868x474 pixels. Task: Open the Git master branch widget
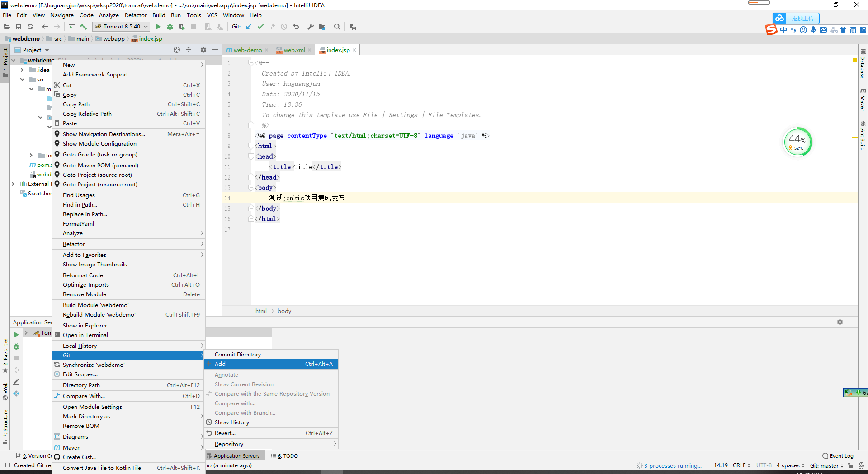pos(826,465)
